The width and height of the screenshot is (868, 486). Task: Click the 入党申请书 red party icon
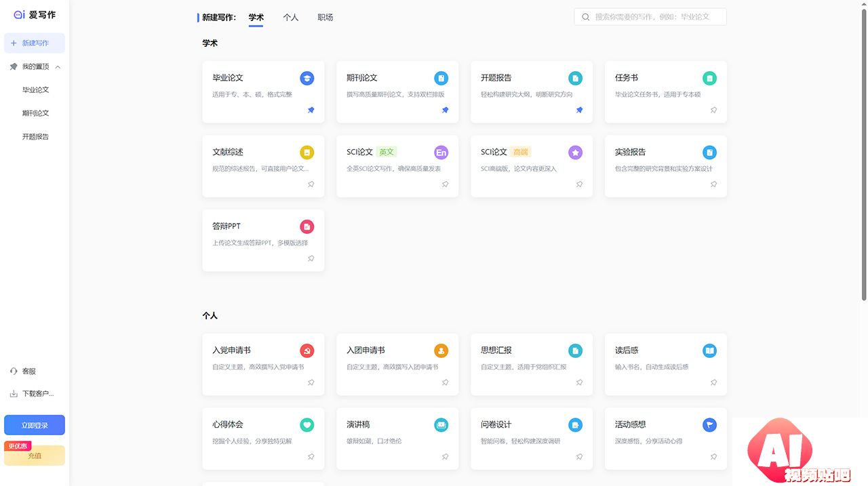pos(307,350)
